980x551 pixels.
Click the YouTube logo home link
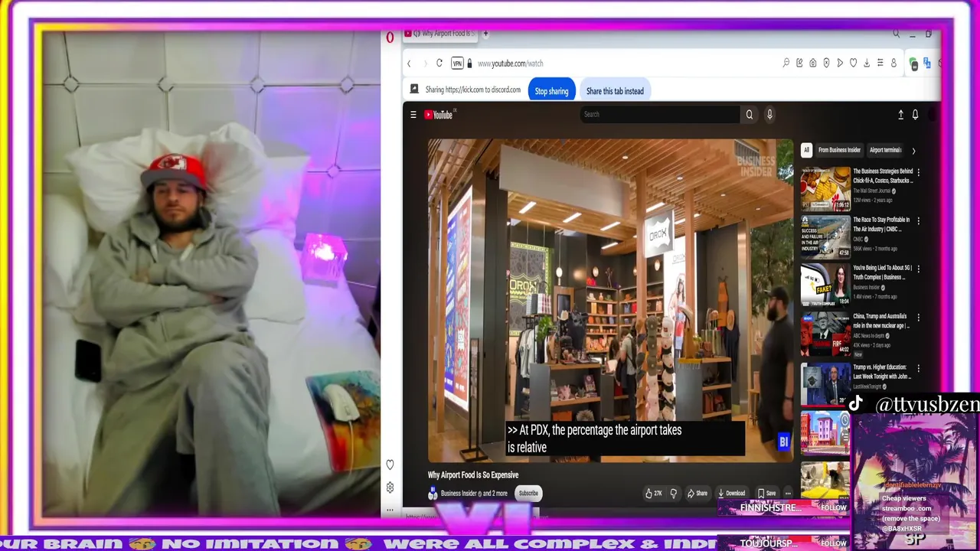pos(440,115)
